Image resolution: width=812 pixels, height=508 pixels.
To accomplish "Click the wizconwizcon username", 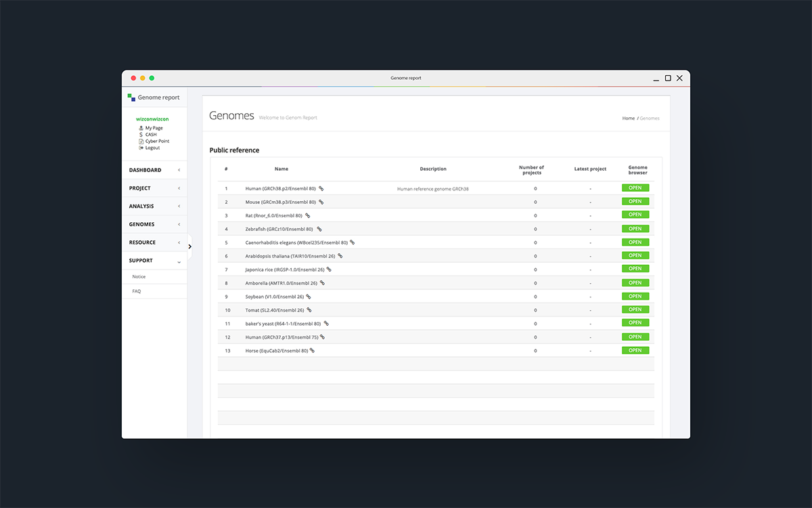I will click(x=153, y=119).
